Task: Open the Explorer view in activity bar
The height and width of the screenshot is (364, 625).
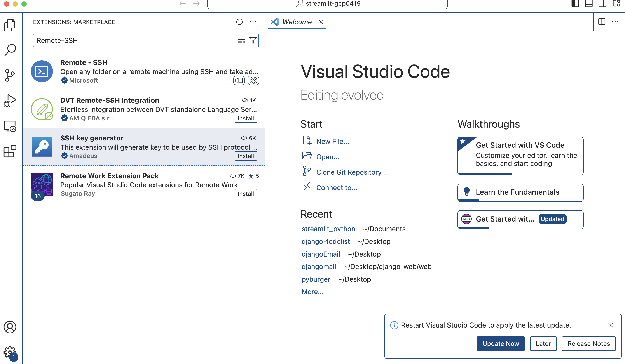Action: 10,25
